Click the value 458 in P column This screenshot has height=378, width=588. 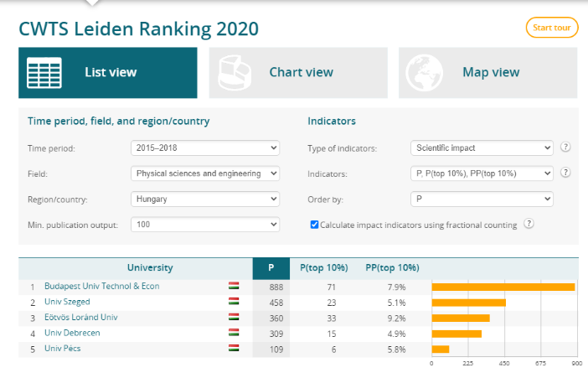click(276, 303)
